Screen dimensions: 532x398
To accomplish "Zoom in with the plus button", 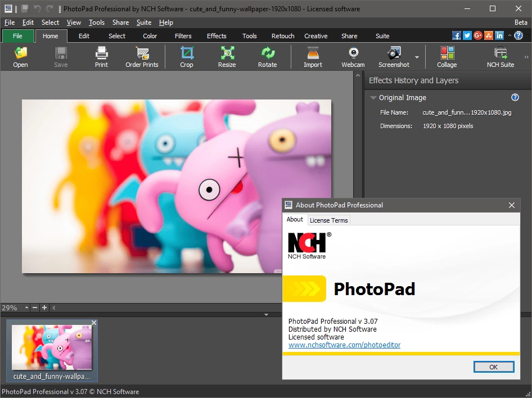I will coord(44,307).
